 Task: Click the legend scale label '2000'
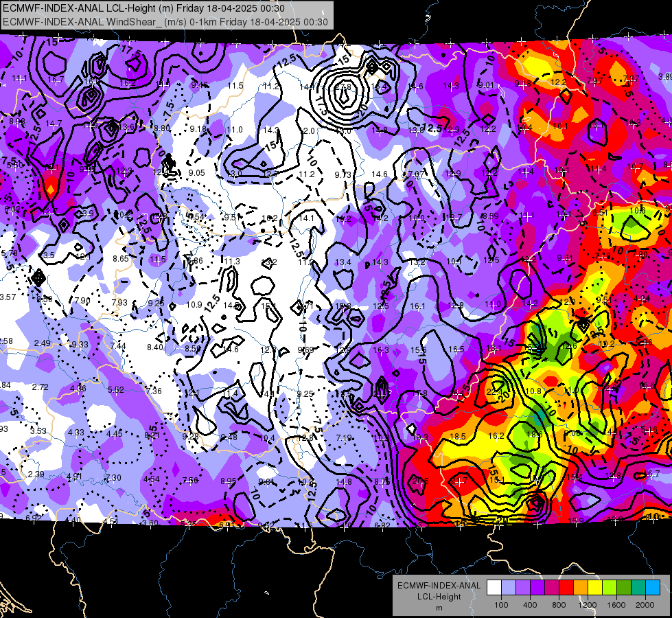coord(645,605)
